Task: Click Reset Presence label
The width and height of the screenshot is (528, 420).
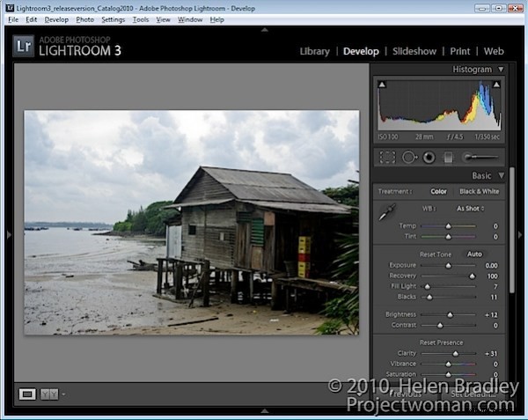Action: [441, 343]
